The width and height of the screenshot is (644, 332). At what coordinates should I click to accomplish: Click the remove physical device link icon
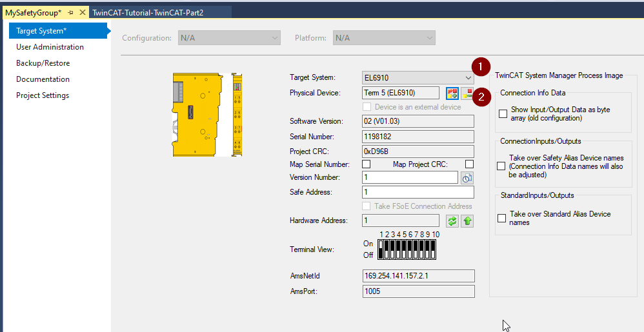(467, 93)
